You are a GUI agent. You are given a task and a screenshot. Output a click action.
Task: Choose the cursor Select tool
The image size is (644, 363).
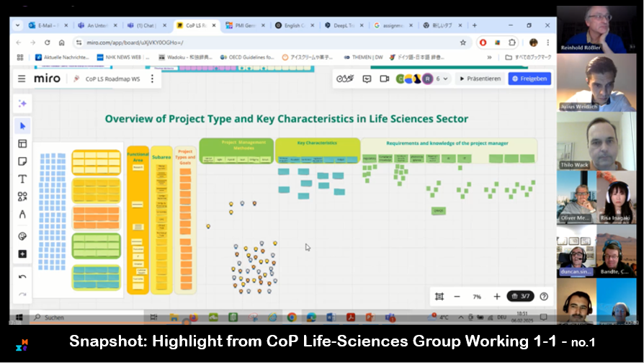click(x=22, y=127)
